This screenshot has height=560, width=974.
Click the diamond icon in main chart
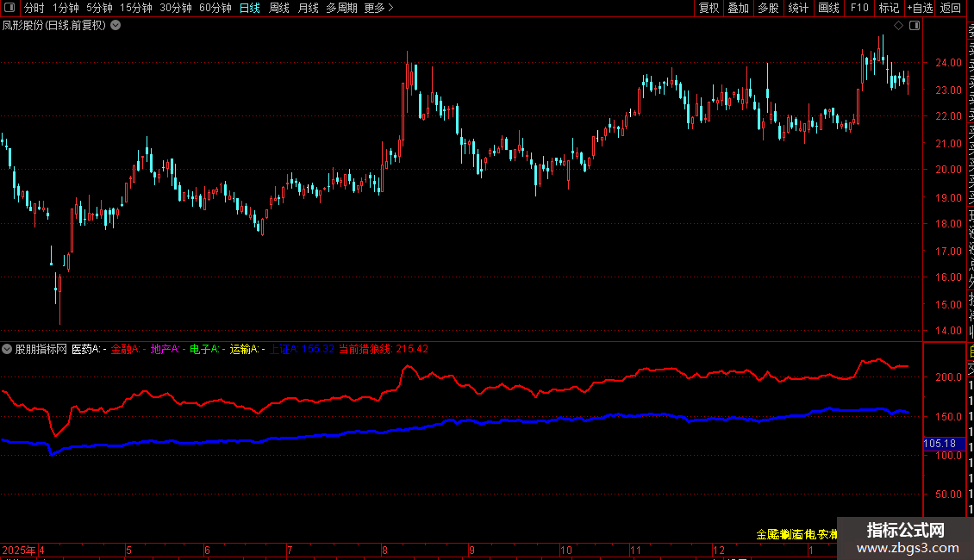(898, 26)
